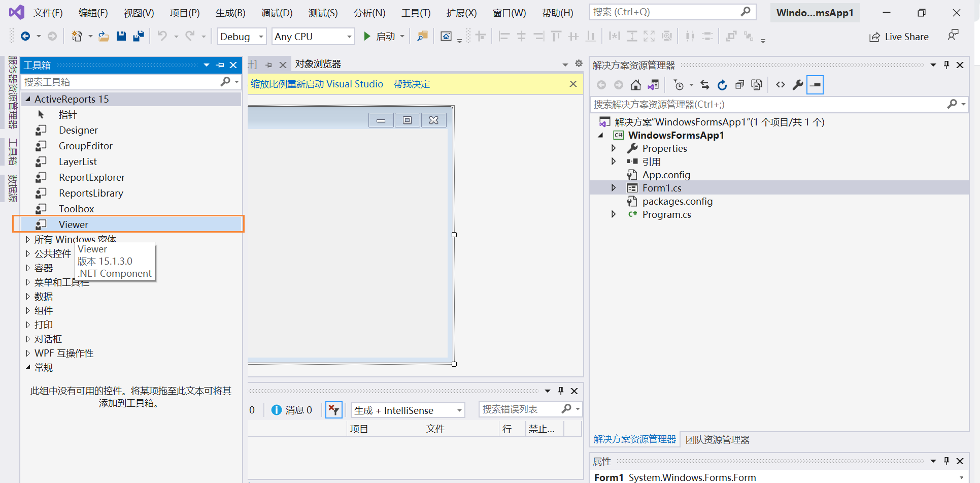
Task: Click the Search Solution Explorer input field
Action: 768,104
